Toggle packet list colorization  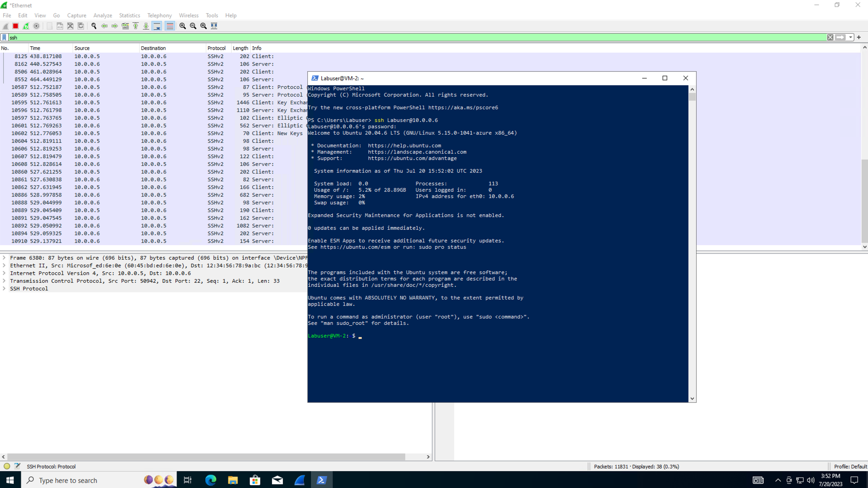point(170,26)
